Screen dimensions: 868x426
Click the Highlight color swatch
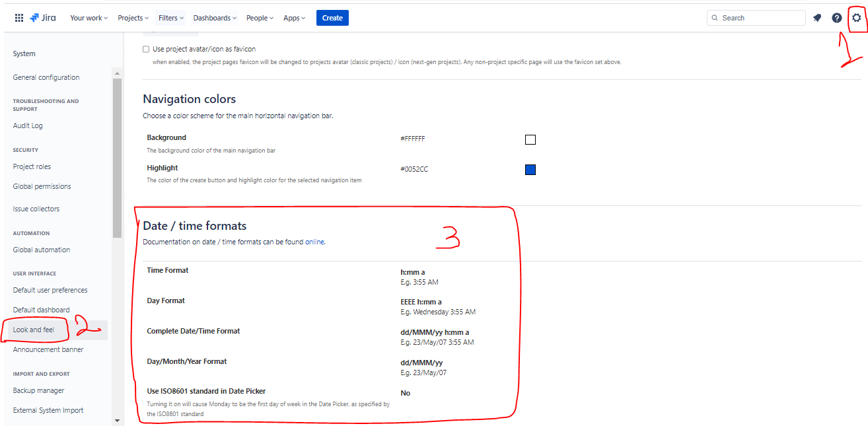[x=530, y=169]
